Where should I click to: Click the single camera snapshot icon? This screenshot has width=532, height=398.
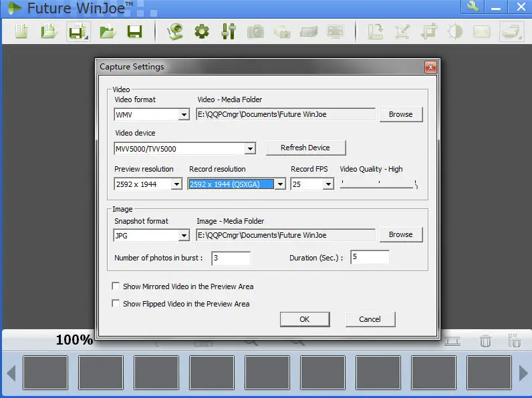[x=255, y=31]
